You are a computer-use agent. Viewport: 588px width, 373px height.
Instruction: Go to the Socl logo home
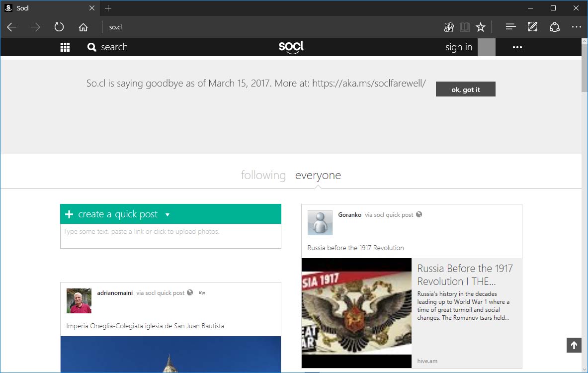point(291,47)
